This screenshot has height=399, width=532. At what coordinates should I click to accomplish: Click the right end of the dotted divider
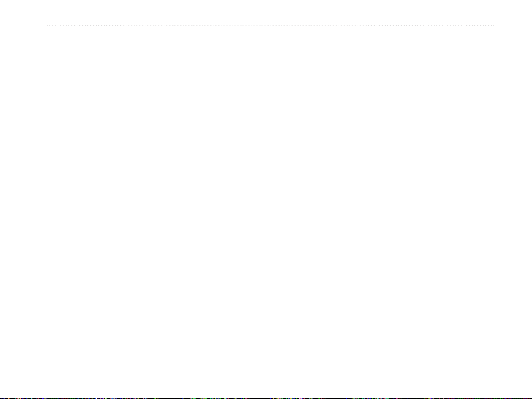pyautogui.click(x=494, y=26)
